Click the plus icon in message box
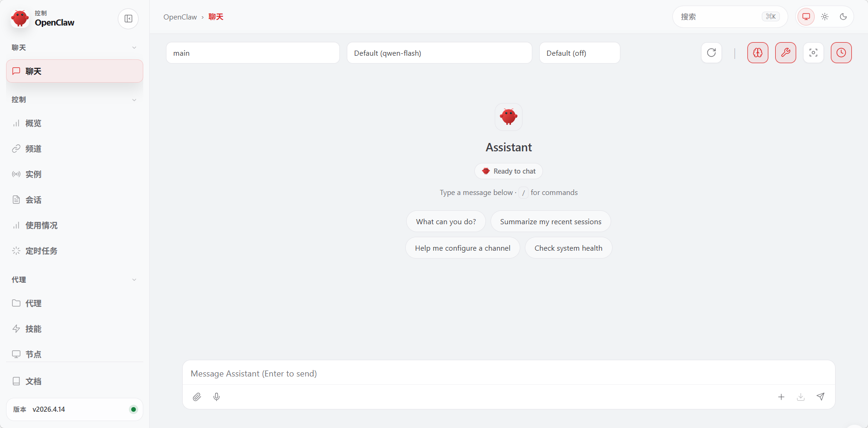This screenshot has height=428, width=868. click(x=781, y=397)
